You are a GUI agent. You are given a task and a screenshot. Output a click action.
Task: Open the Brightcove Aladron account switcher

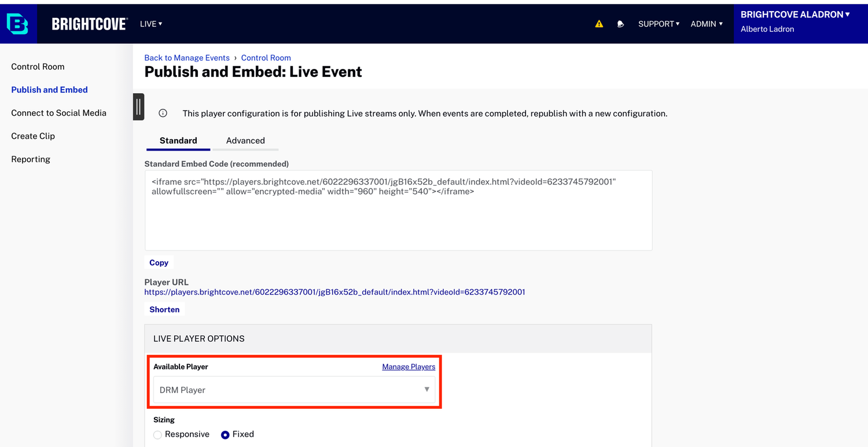(795, 15)
